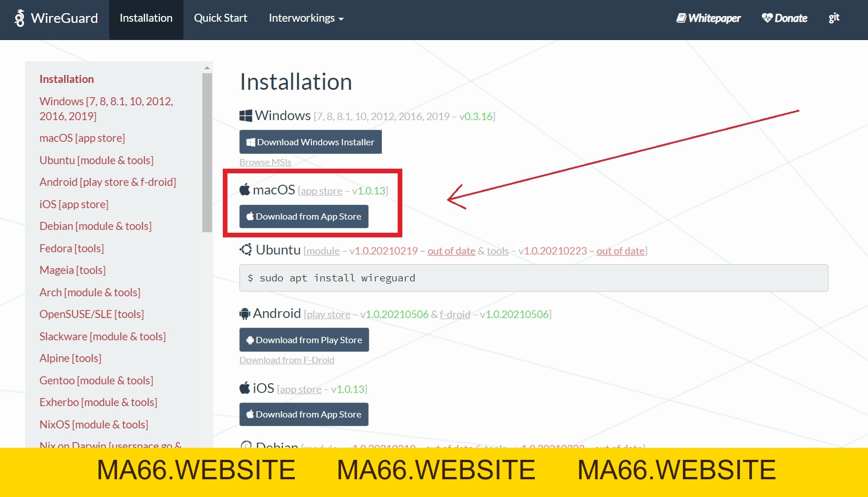
Task: Open sidebar Exherbo [module & tools] link
Action: 98,402
